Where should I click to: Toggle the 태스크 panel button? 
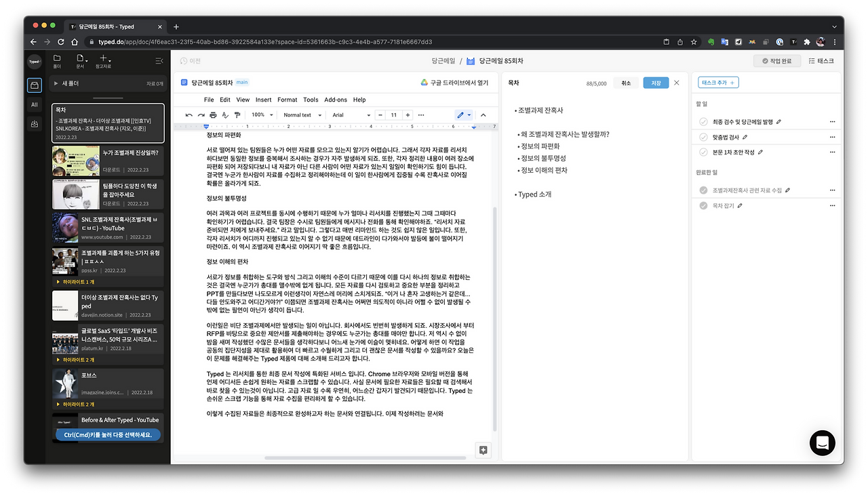(x=821, y=61)
